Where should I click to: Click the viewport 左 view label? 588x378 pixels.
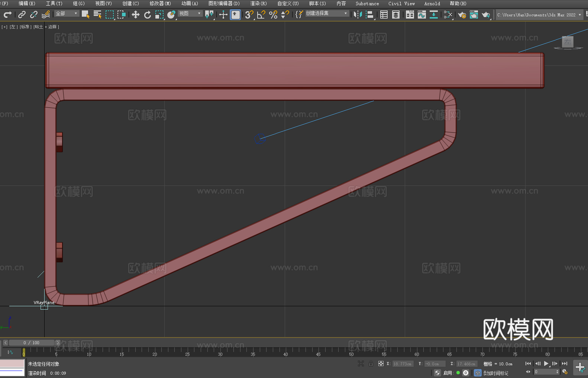[x=13, y=27]
